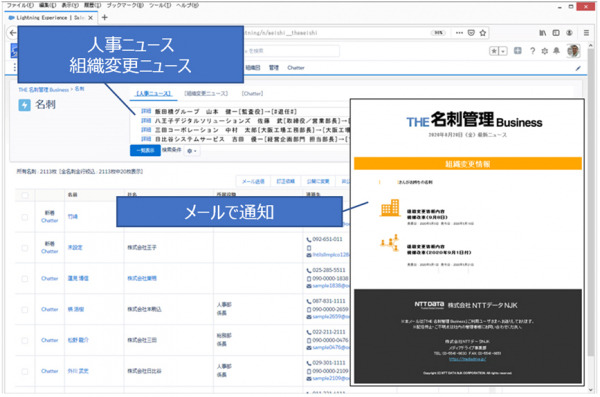The height and width of the screenshot is (397, 600).
Task: Open a new browser tab with plus
Action: [x=104, y=17]
